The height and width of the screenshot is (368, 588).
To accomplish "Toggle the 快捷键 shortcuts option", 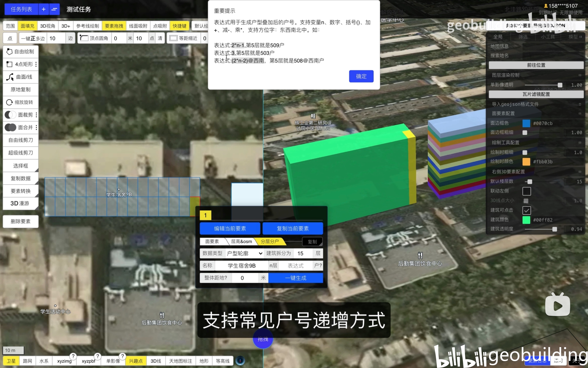I will pos(180,26).
